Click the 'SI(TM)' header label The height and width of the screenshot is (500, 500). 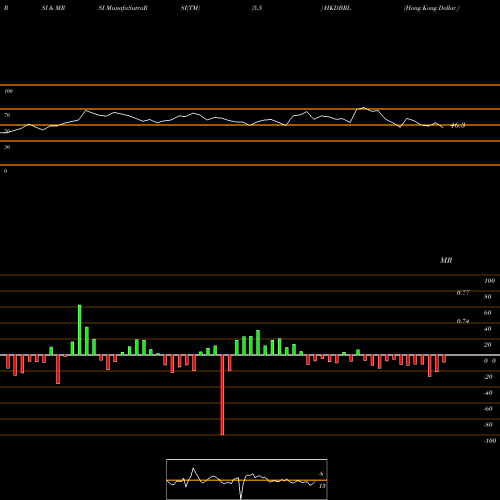(x=190, y=8)
